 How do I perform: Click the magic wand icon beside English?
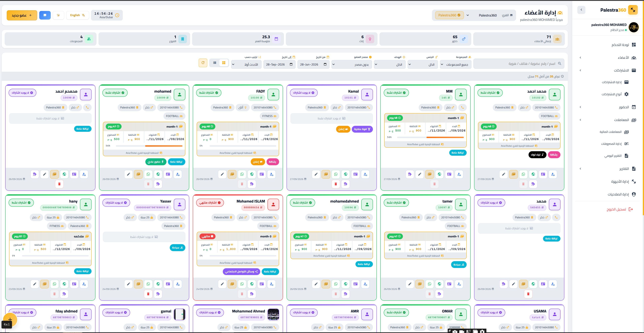[x=58, y=15]
